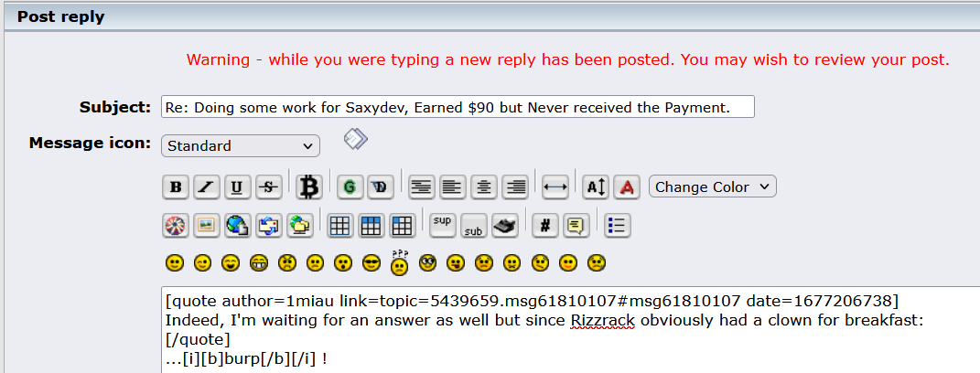980x373 pixels.
Task: Insert a horizontal rule
Action: point(555,187)
